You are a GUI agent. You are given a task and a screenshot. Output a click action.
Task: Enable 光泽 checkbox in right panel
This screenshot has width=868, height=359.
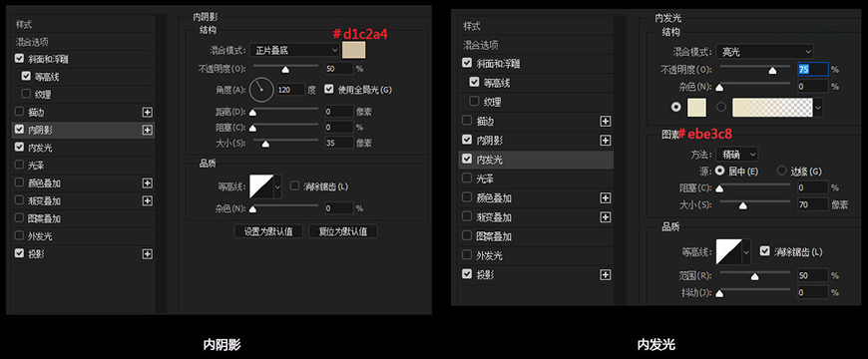click(x=467, y=179)
